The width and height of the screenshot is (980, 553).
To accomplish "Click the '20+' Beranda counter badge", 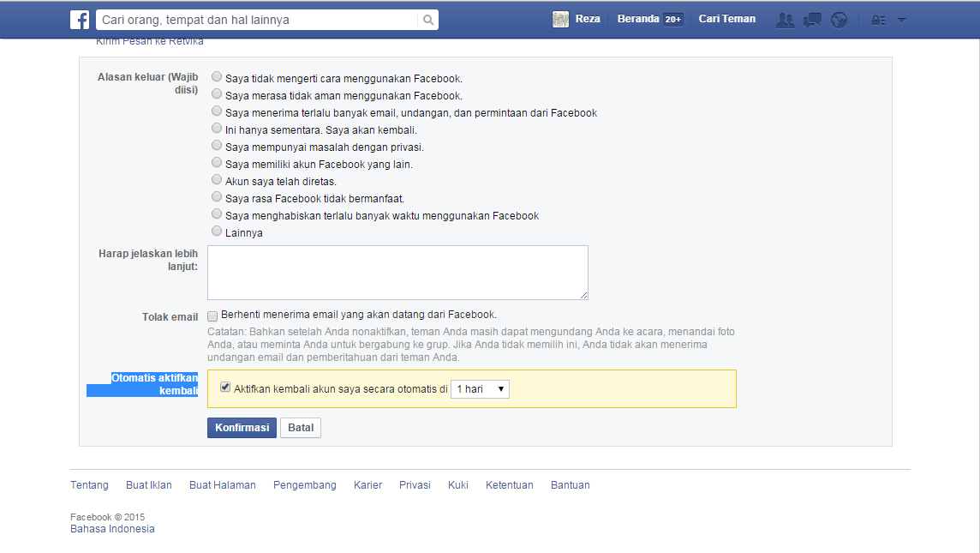I will [673, 20].
